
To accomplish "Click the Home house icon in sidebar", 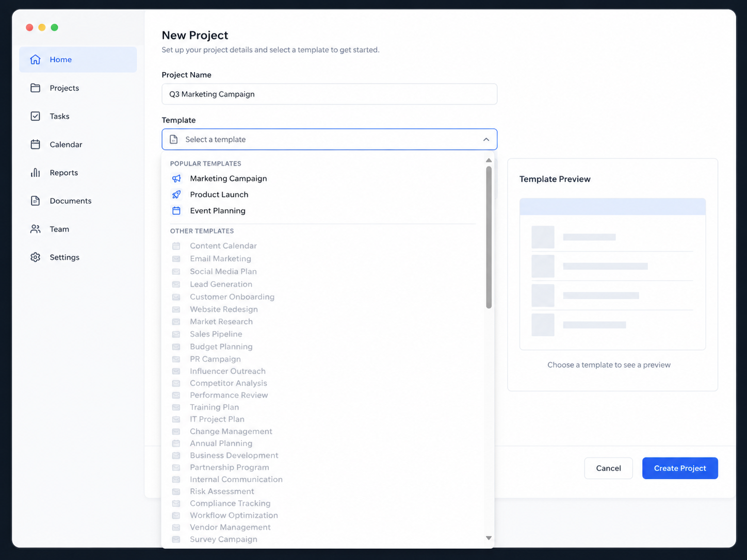I will (x=35, y=59).
